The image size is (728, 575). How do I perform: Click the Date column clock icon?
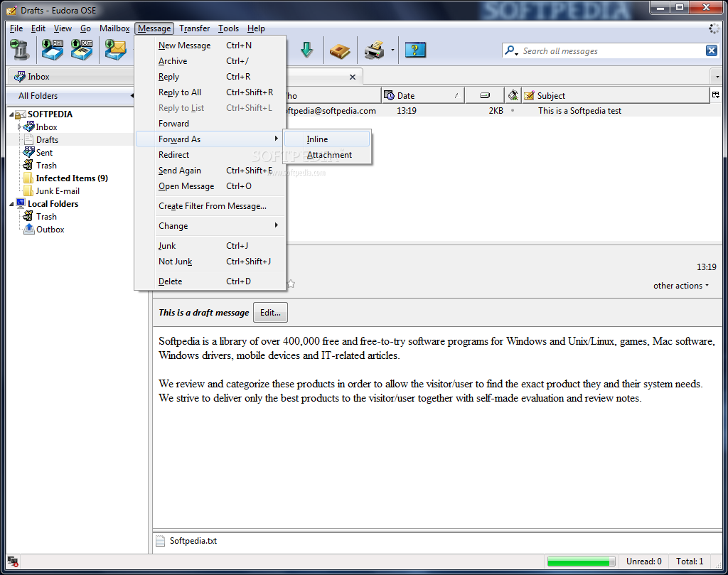tap(389, 95)
